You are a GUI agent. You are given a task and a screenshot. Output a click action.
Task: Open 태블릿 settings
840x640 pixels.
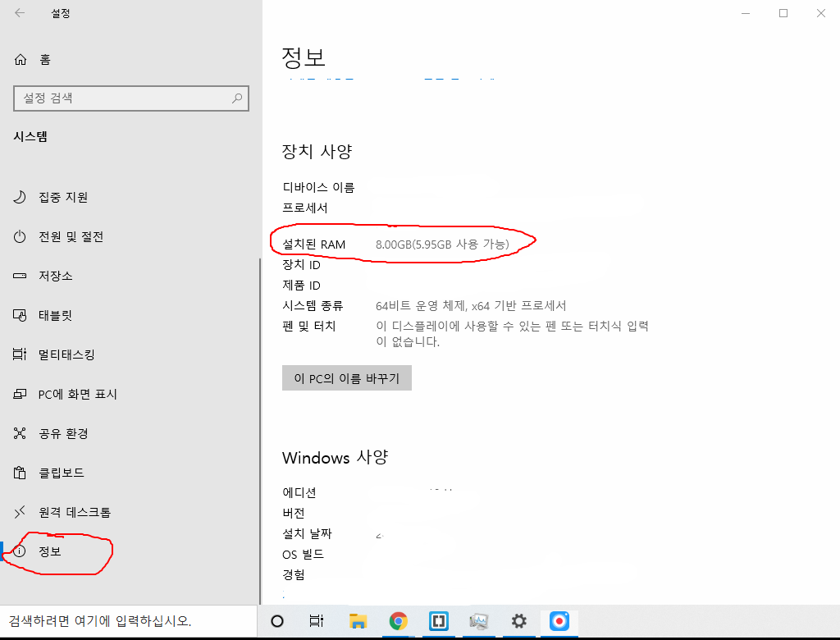55,315
